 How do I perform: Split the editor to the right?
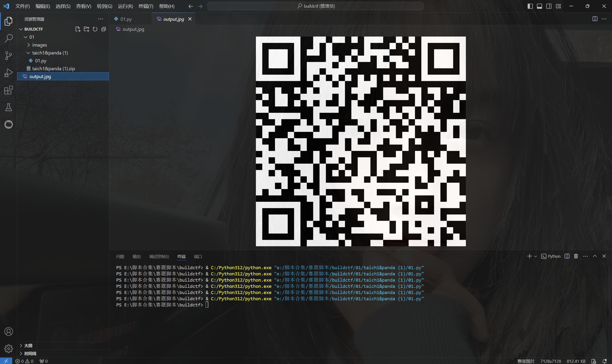click(x=595, y=19)
